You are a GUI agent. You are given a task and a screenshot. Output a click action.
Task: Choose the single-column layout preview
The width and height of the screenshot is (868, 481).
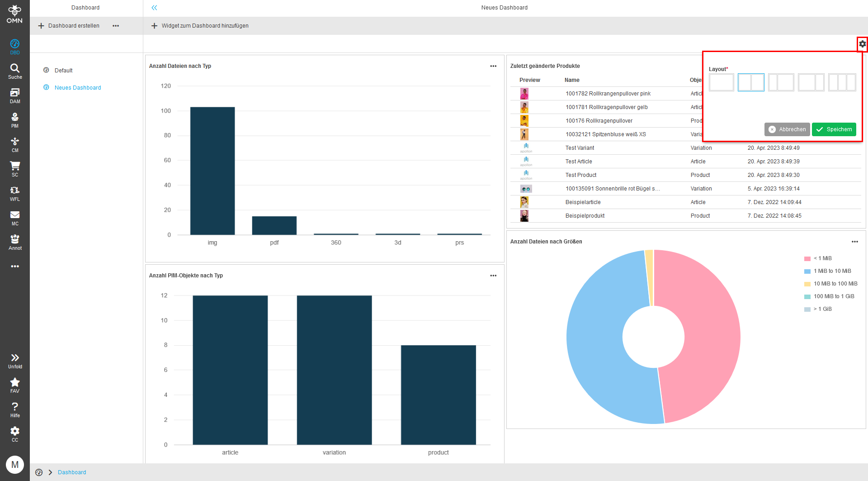(721, 82)
